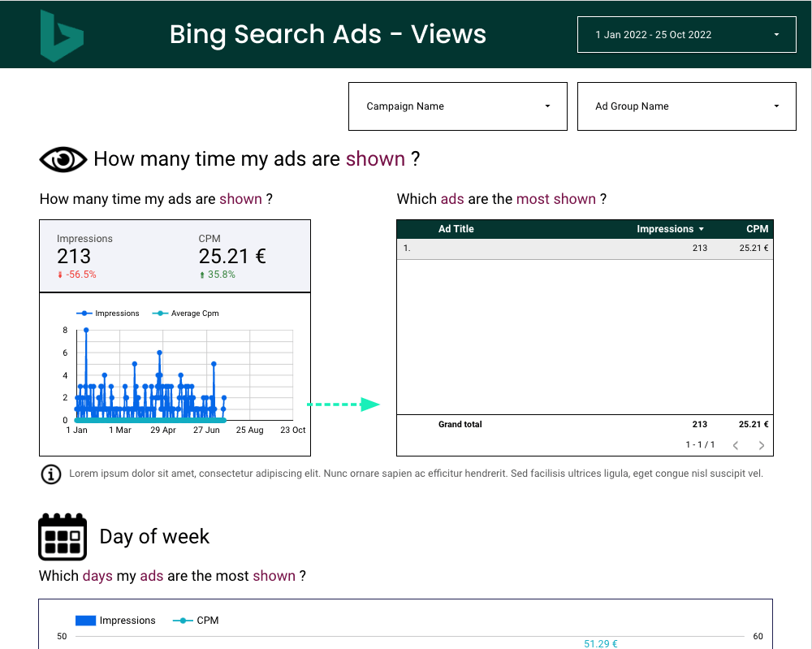Expand the Campaign Name filter
The height and width of the screenshot is (649, 812).
pos(457,106)
